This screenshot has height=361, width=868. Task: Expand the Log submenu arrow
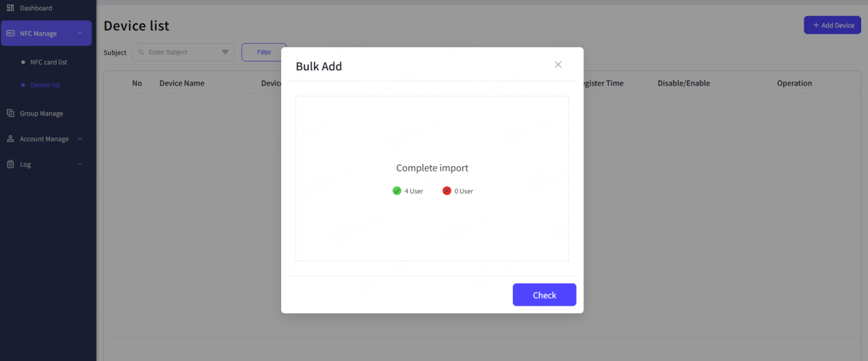[x=80, y=164]
